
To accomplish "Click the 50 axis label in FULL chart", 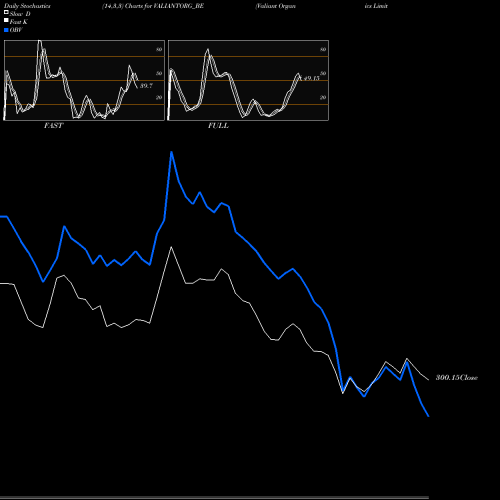I will (x=323, y=73).
